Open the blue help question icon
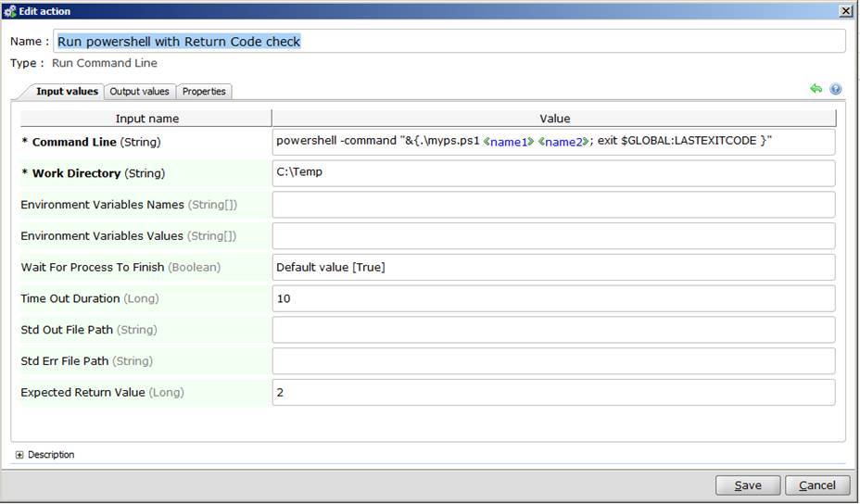The image size is (860, 504). click(x=836, y=89)
